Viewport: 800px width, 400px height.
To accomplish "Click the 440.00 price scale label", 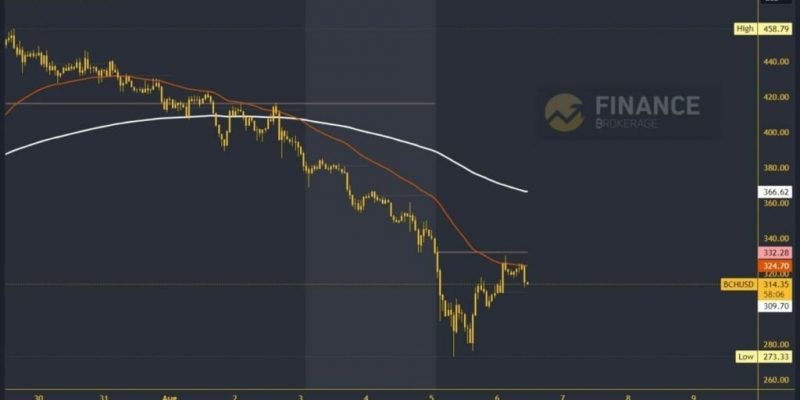I will 777,62.
